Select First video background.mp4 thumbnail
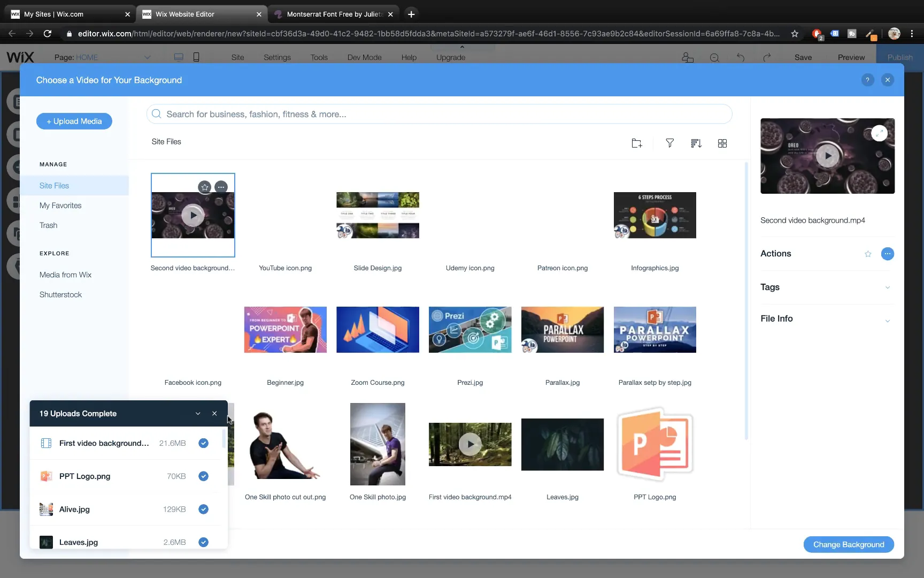 point(470,444)
